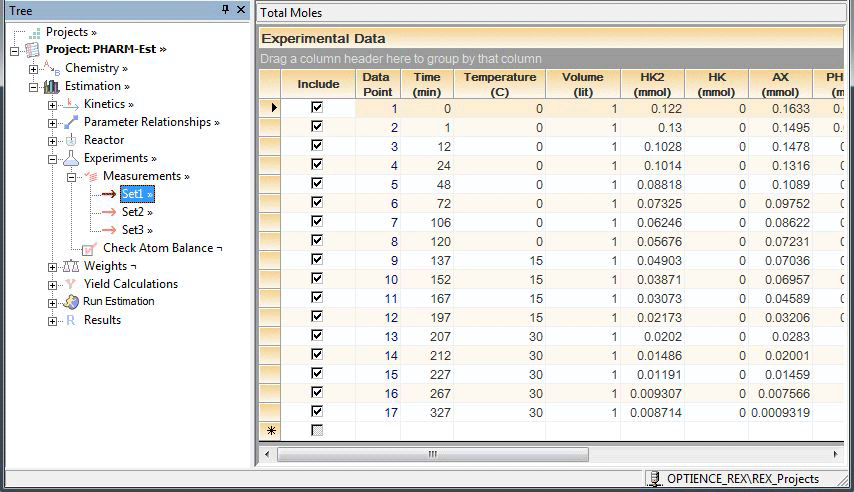The image size is (854, 492).
Task: Sort by HK2 (mmol) column header
Action: point(652,84)
